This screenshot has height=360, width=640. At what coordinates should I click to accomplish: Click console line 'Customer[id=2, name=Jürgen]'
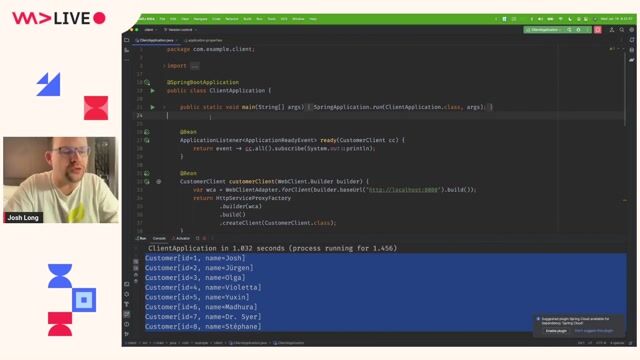[x=199, y=268]
